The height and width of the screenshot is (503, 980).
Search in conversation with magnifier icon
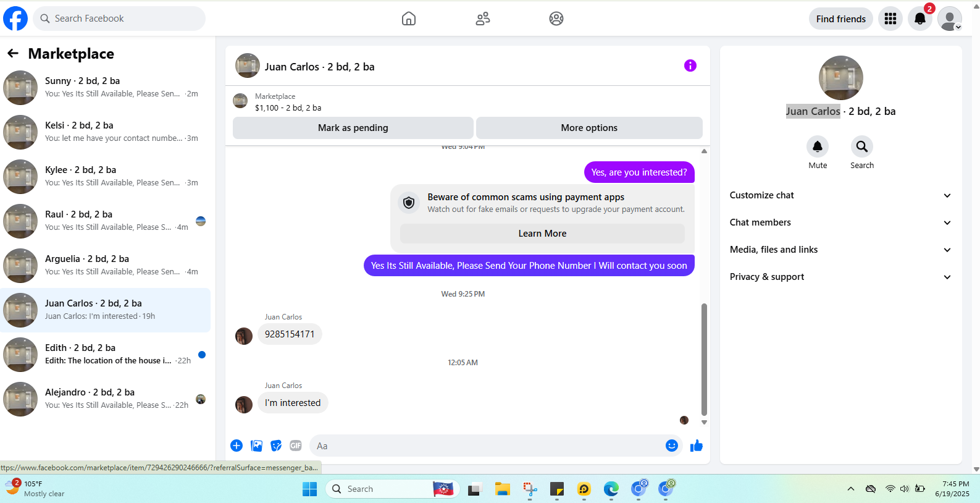pos(862,146)
